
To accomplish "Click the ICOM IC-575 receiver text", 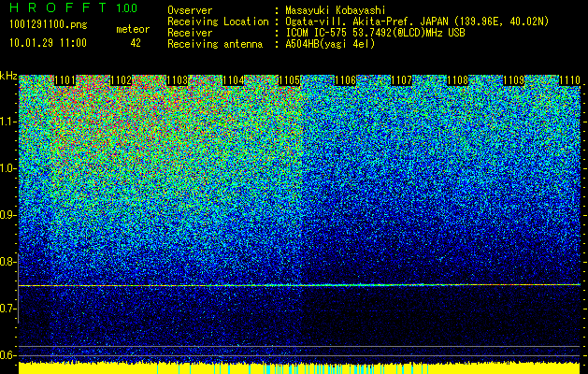I will coord(375,33).
